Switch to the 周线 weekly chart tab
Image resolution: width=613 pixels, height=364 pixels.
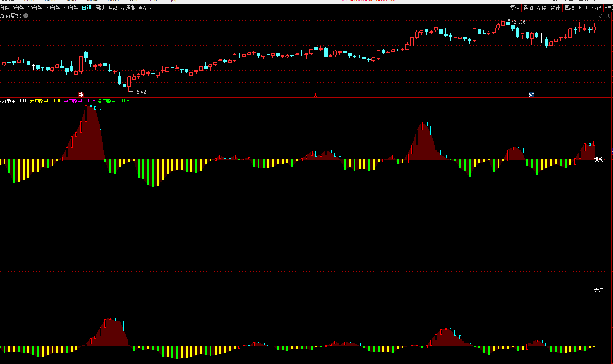point(100,8)
